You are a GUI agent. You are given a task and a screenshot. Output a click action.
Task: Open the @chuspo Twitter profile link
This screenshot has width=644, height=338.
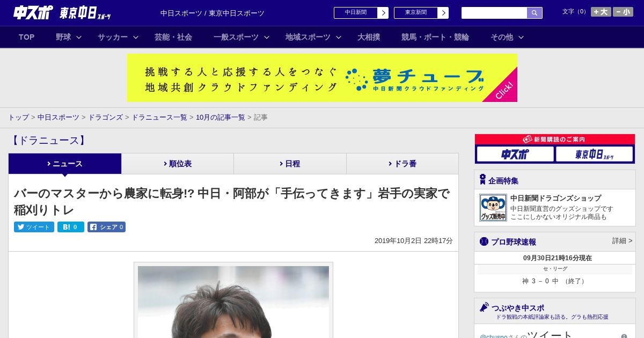pyautogui.click(x=494, y=336)
